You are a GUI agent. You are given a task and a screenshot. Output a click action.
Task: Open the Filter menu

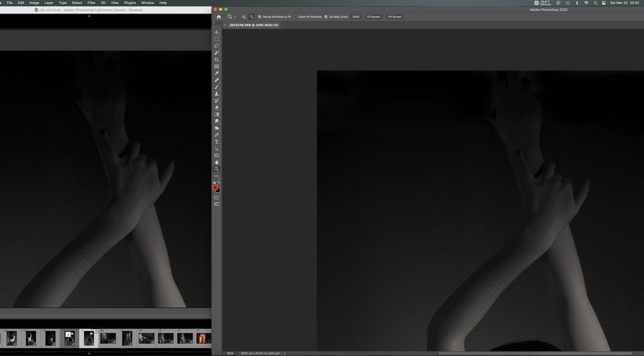tap(92, 3)
